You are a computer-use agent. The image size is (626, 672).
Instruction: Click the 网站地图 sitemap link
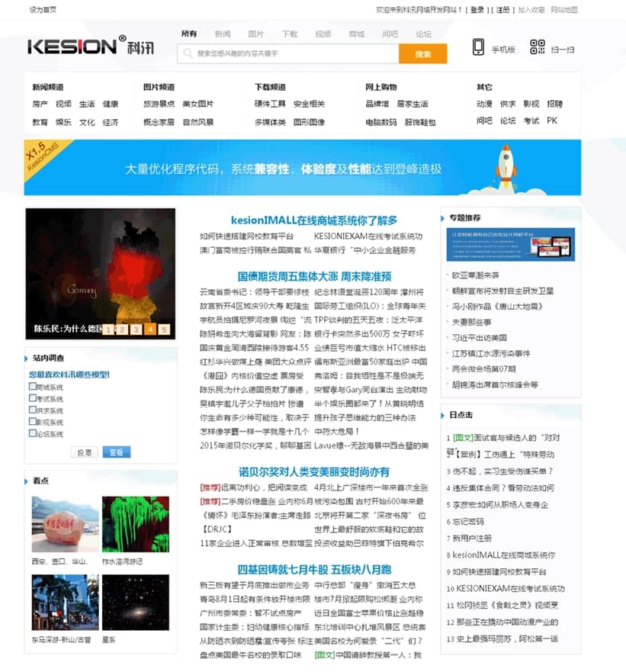564,9
